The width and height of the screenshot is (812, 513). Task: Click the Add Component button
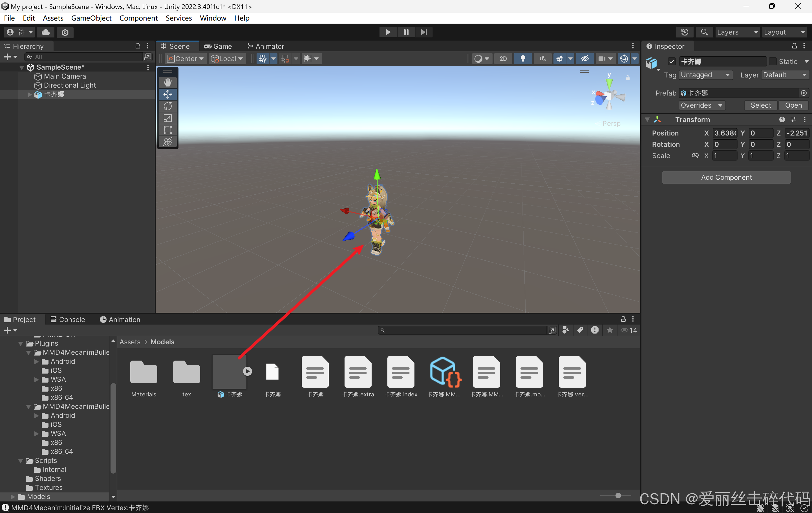tap(726, 177)
